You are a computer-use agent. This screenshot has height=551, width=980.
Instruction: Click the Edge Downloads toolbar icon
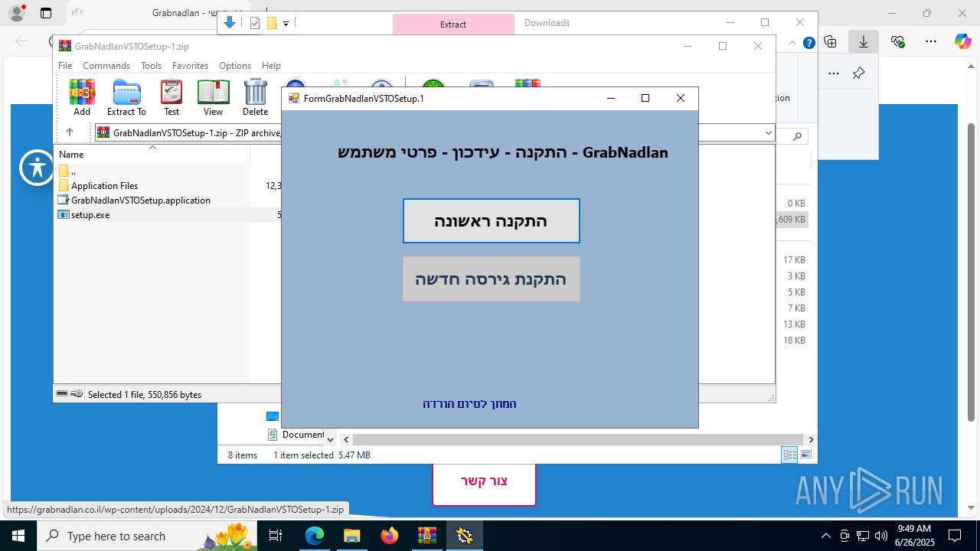coord(864,42)
